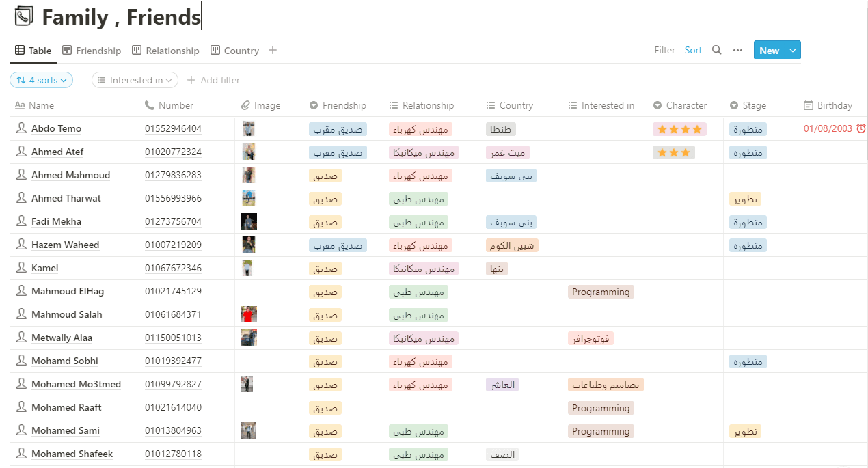Open Fadi Mekha's image thumbnail
868x468 pixels.
[x=249, y=221]
